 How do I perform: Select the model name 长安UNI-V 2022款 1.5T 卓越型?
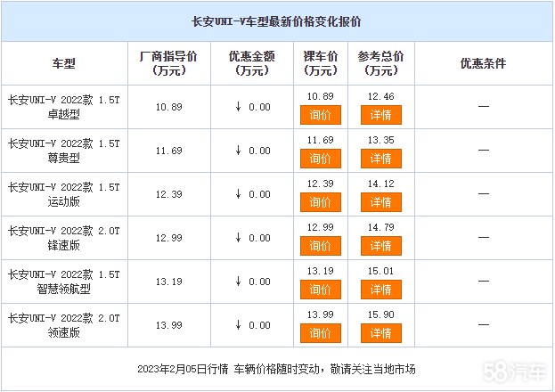64,107
